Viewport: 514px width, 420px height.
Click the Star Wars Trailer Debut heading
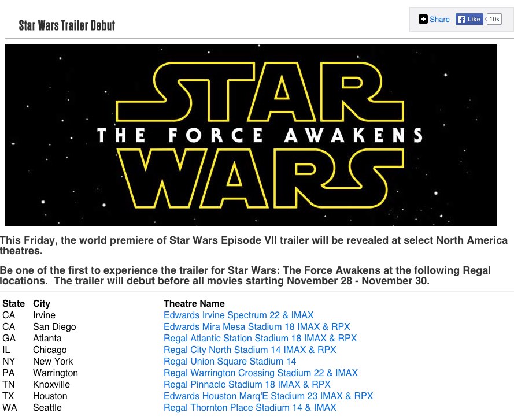click(67, 25)
